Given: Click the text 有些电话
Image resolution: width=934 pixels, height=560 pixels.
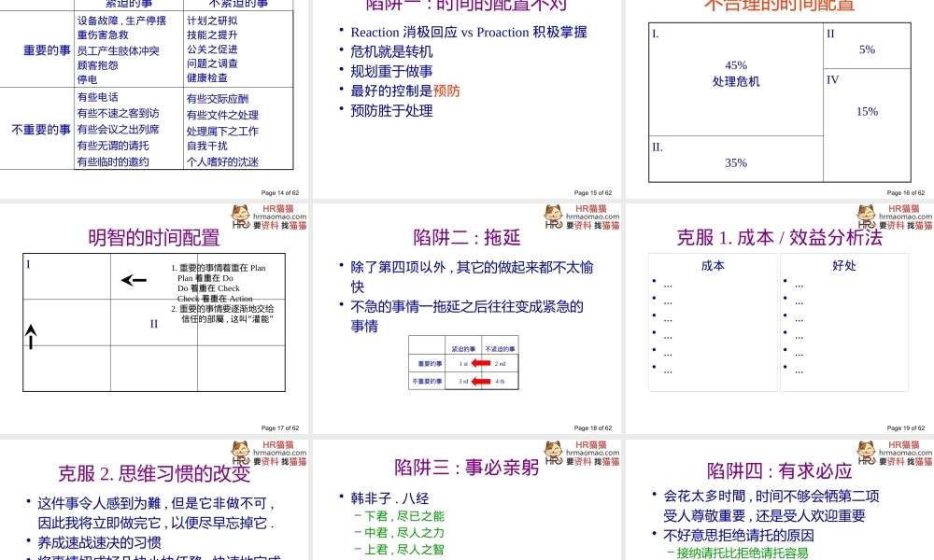Looking at the screenshot, I should [98, 97].
